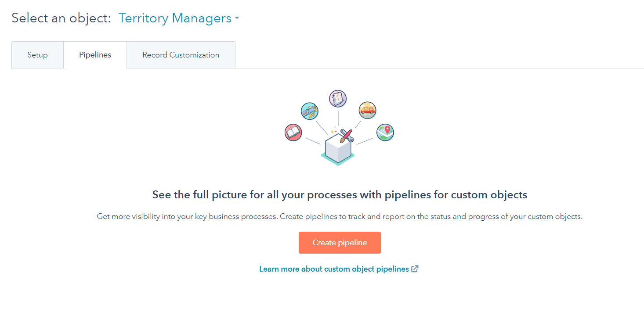The height and width of the screenshot is (319, 644).
Task: Select the Pipelines tab
Action: click(95, 54)
